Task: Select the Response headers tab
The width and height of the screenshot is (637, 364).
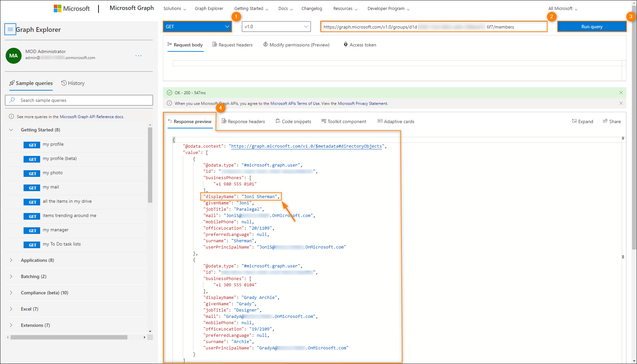Action: [x=243, y=121]
